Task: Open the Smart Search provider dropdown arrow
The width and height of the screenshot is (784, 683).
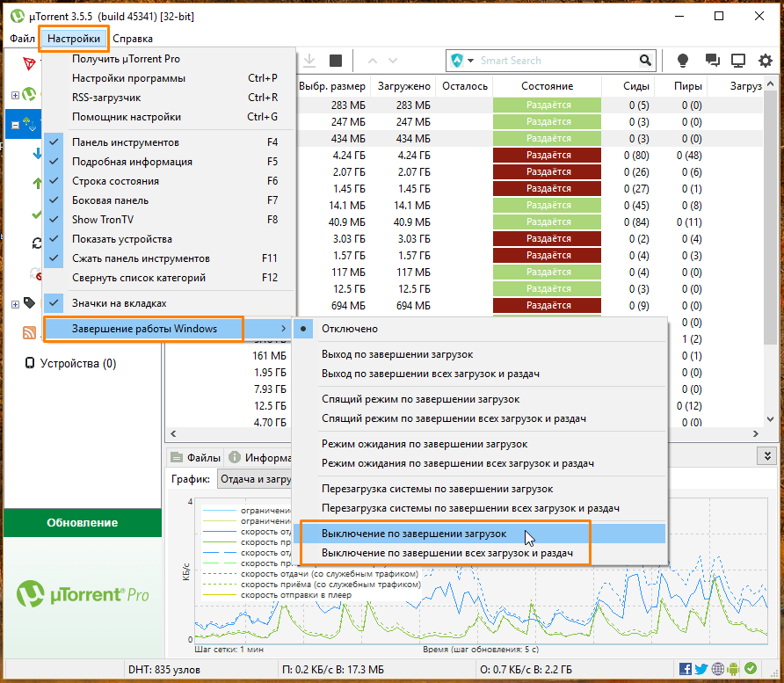Action: [x=470, y=61]
